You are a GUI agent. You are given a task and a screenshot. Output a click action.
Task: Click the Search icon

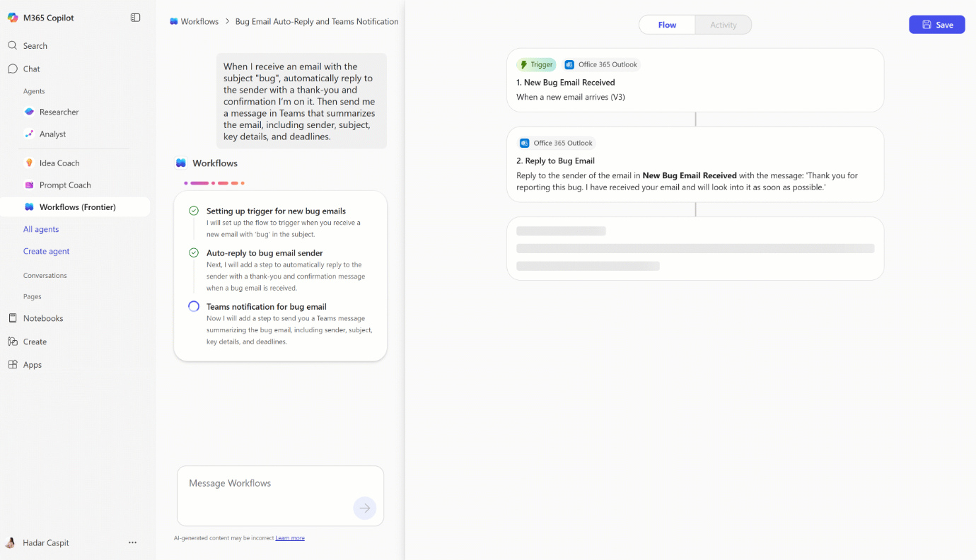pyautogui.click(x=12, y=45)
